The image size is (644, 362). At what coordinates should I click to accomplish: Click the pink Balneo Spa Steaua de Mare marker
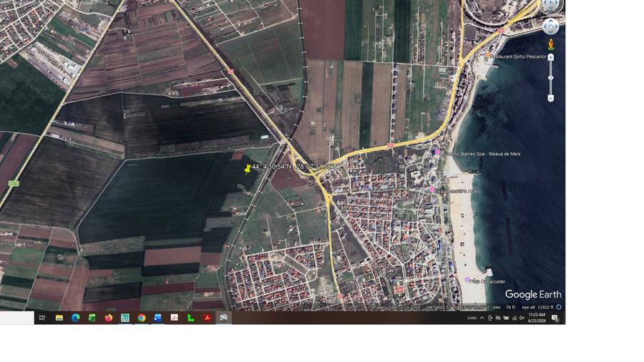437,152
